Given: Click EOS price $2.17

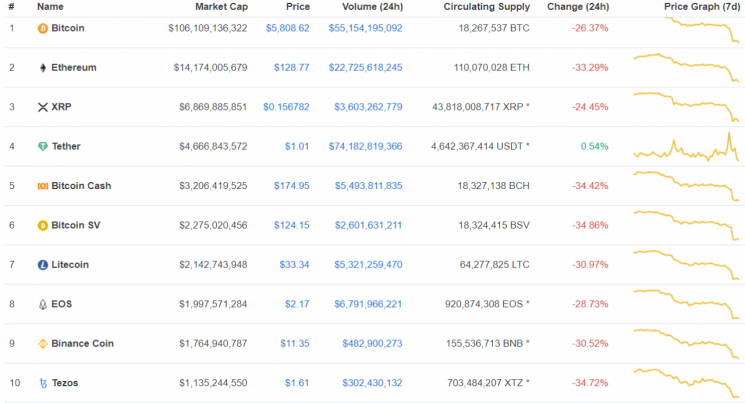Looking at the screenshot, I should coord(297,304).
